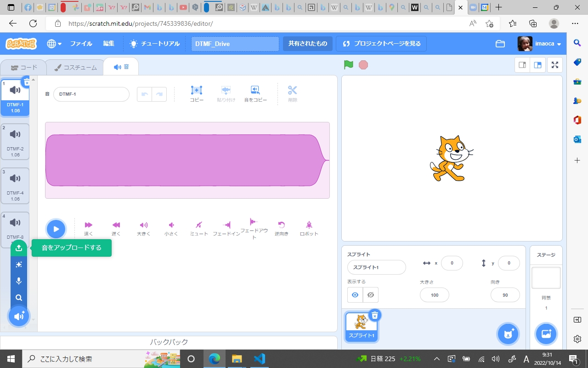This screenshot has height=368, width=588.
Task: Switch to small stage layout
Action: 522,65
